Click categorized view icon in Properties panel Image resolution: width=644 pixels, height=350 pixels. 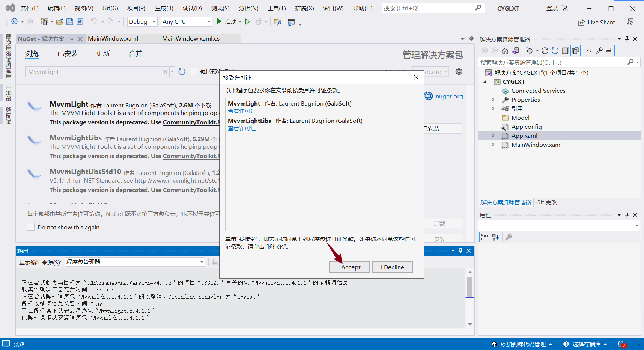(x=485, y=237)
